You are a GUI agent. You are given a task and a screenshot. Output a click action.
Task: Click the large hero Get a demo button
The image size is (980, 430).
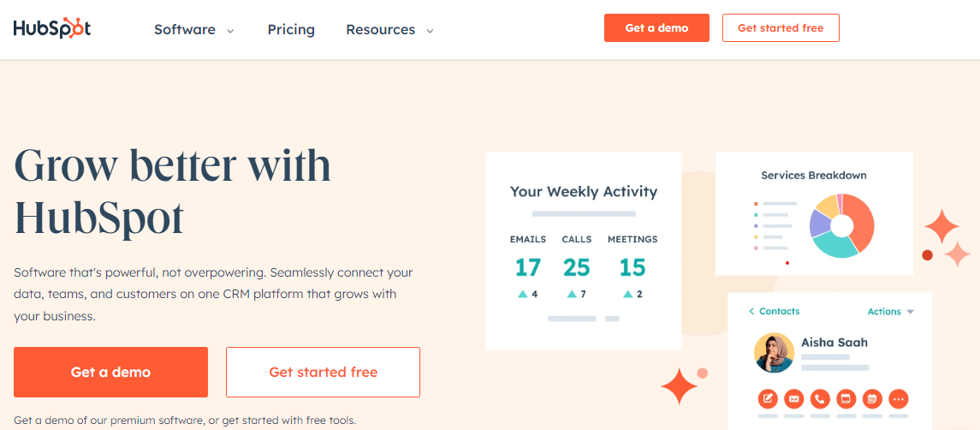pos(110,372)
